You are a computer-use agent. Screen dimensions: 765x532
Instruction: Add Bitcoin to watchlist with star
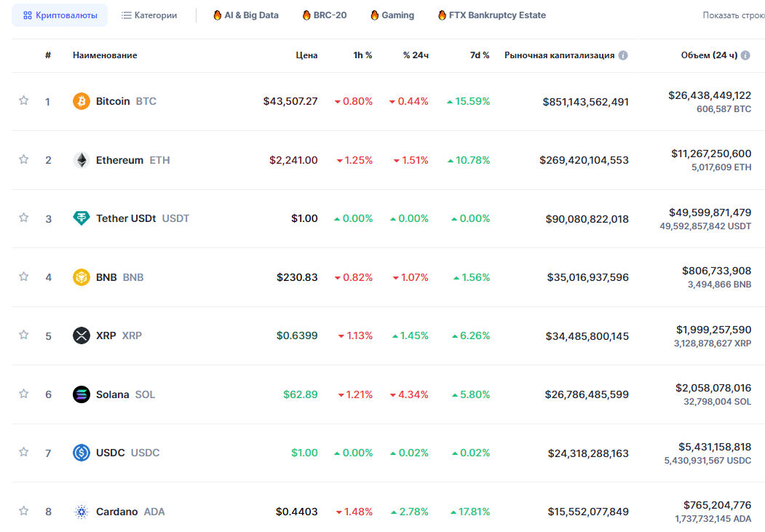(23, 100)
